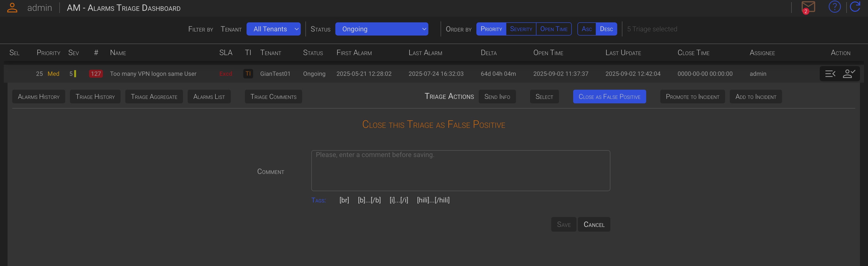
Task: Click the assign user checkmark icon
Action: click(x=849, y=74)
